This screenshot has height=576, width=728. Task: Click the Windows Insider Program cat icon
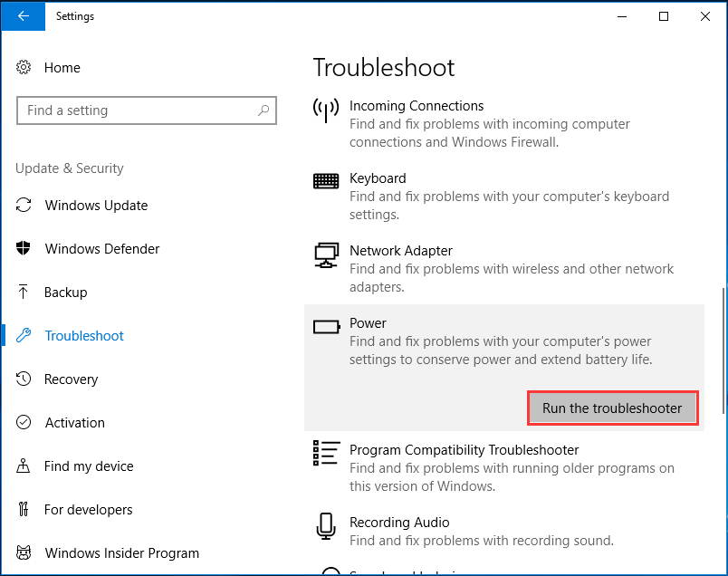coord(24,552)
